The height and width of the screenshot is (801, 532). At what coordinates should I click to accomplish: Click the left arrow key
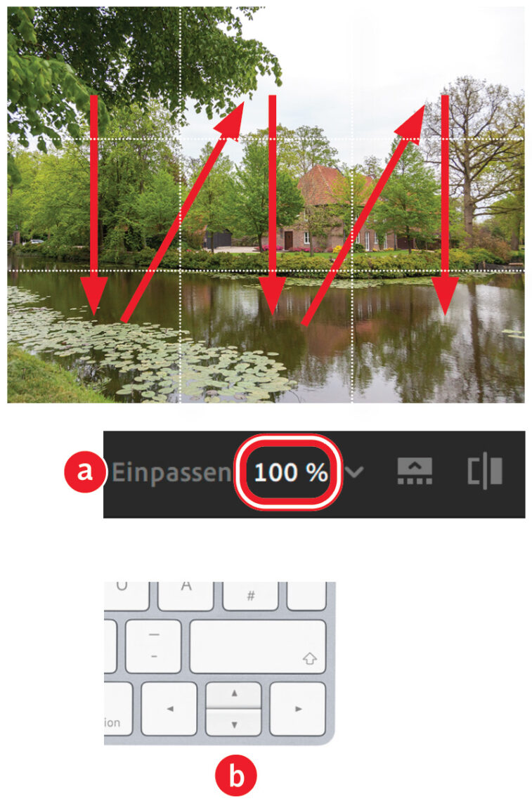click(169, 709)
